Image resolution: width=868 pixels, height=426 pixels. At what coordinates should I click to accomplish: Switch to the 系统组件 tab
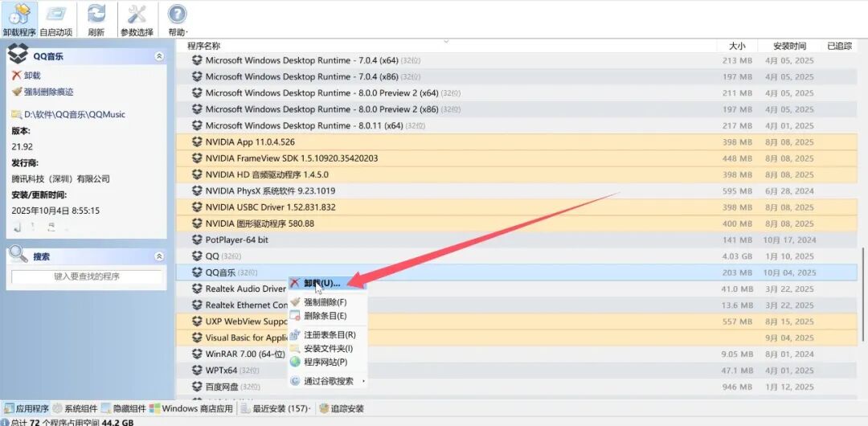[76, 409]
